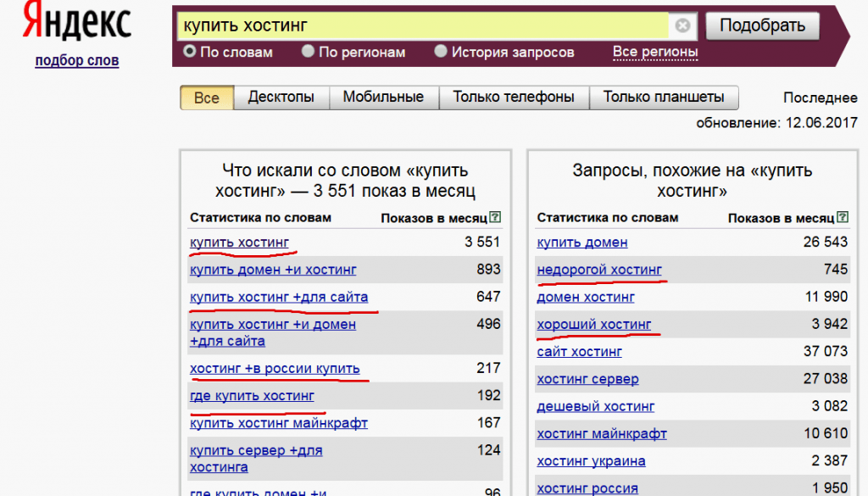Click the 167 impressions value
Screen dimensions: 868x496
(488, 423)
